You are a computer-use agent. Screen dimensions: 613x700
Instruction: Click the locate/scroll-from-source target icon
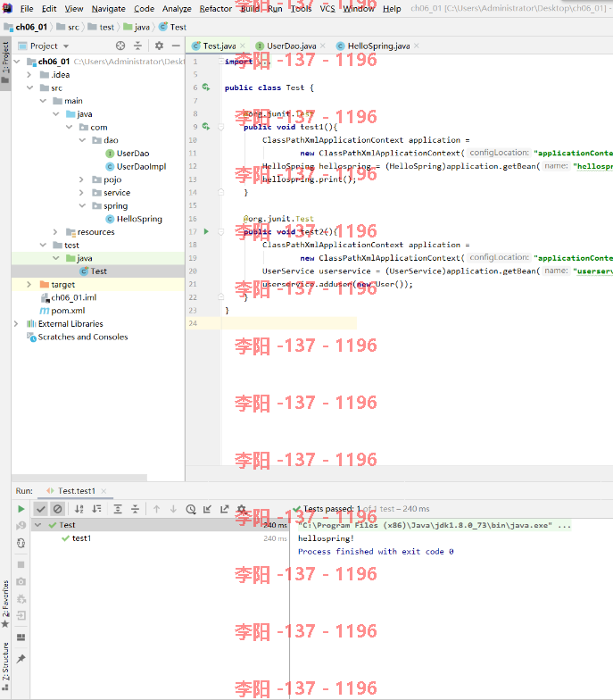tap(120, 46)
